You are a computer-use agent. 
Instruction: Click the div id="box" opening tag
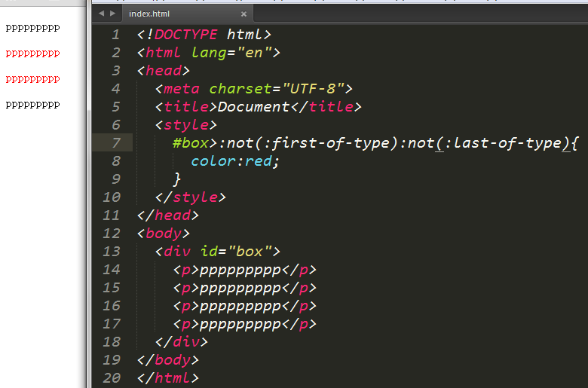coord(218,251)
